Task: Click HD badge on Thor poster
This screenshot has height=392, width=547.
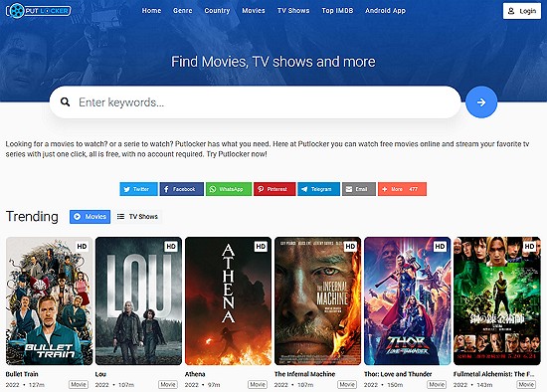Action: (x=440, y=247)
